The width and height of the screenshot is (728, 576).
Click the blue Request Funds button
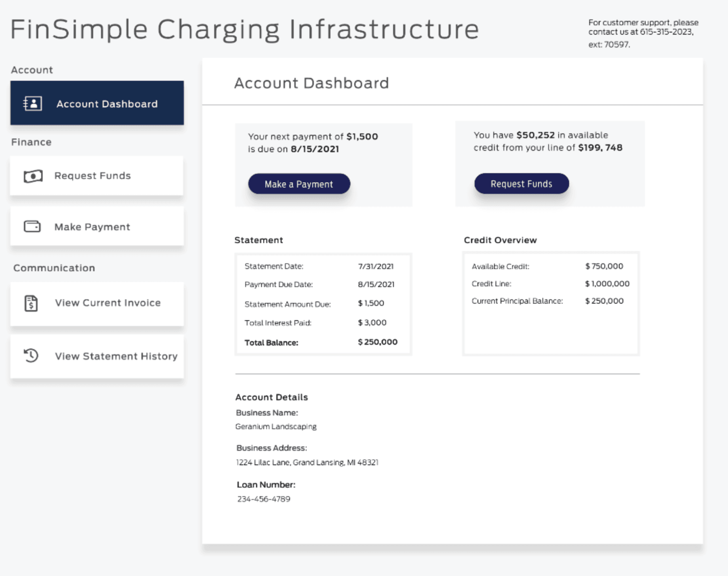[x=522, y=183]
